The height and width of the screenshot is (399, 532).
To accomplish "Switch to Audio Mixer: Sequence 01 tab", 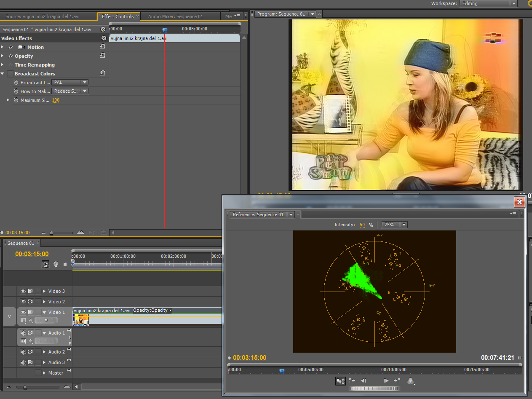I will point(175,16).
